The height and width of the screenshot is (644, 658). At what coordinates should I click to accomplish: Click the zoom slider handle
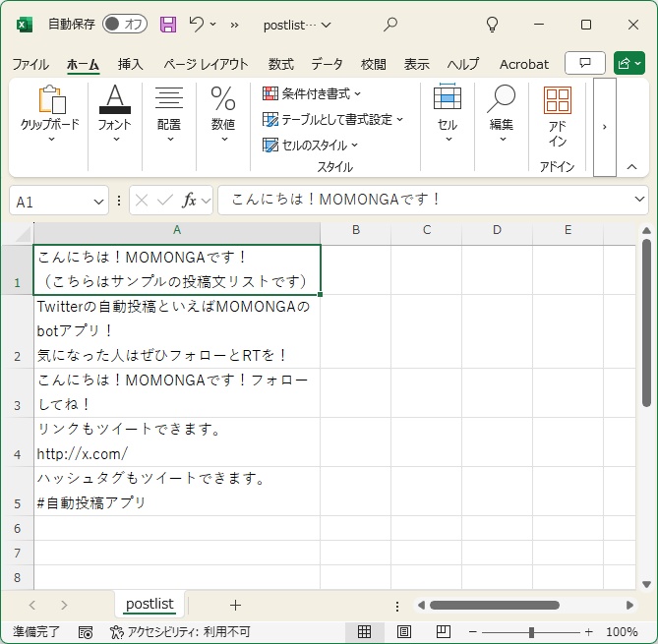(531, 632)
